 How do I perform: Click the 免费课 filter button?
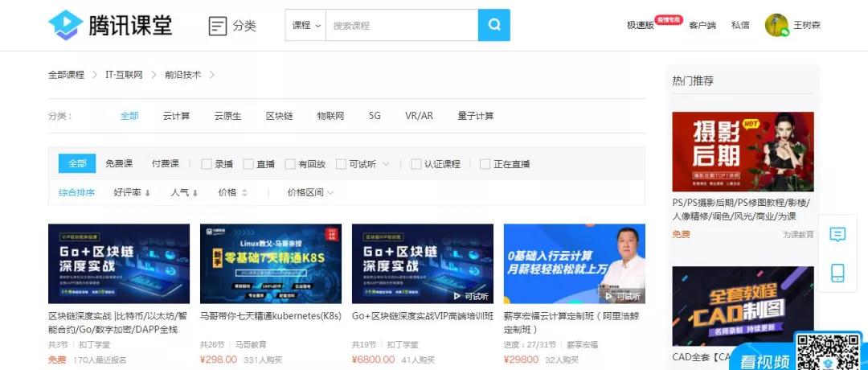(119, 164)
